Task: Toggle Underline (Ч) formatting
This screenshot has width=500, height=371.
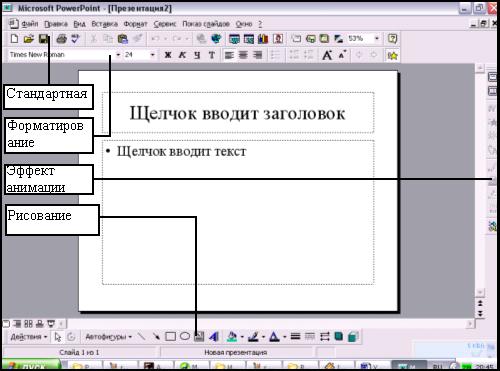Action: pyautogui.click(x=197, y=55)
